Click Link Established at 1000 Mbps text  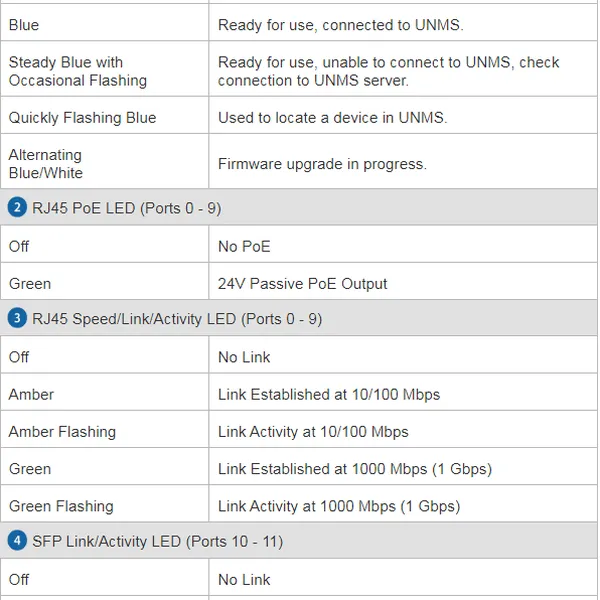(354, 469)
